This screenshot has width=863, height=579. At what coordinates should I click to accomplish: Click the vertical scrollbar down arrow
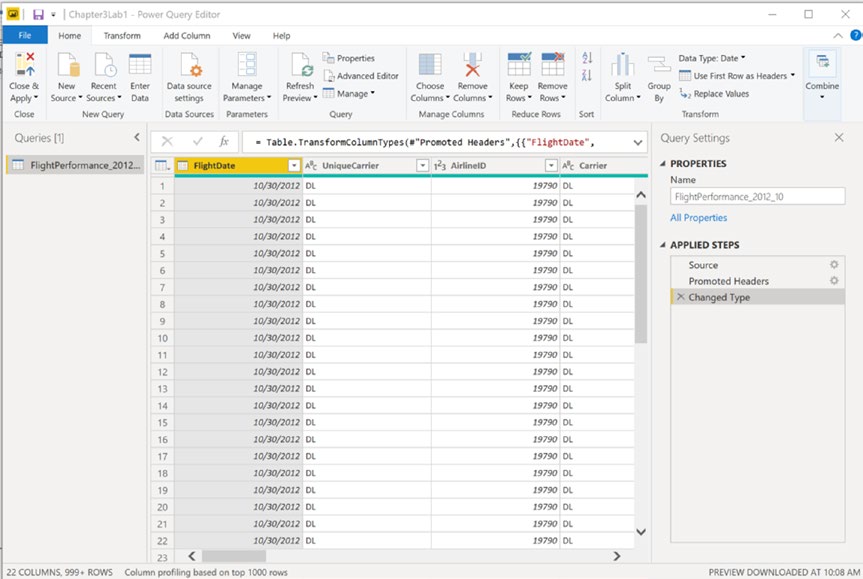[x=641, y=532]
